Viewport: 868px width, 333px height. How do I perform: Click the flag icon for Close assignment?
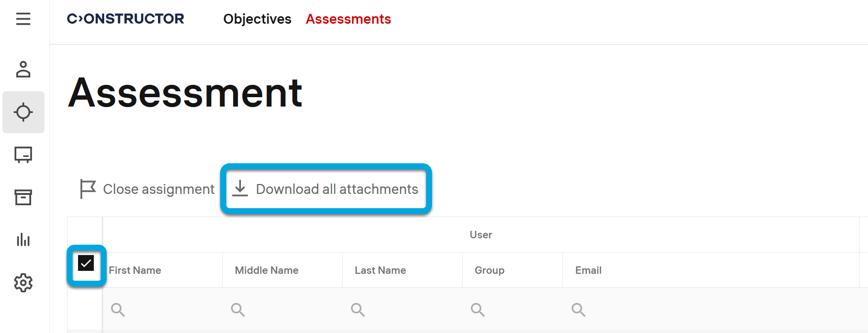pos(88,189)
